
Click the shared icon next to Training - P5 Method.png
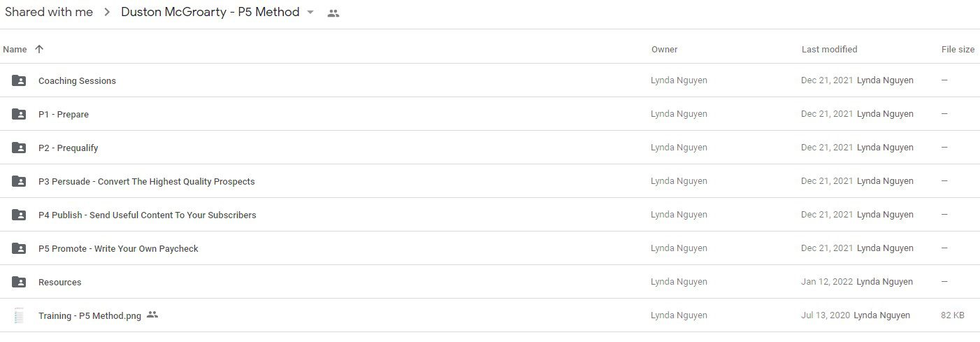pos(152,315)
